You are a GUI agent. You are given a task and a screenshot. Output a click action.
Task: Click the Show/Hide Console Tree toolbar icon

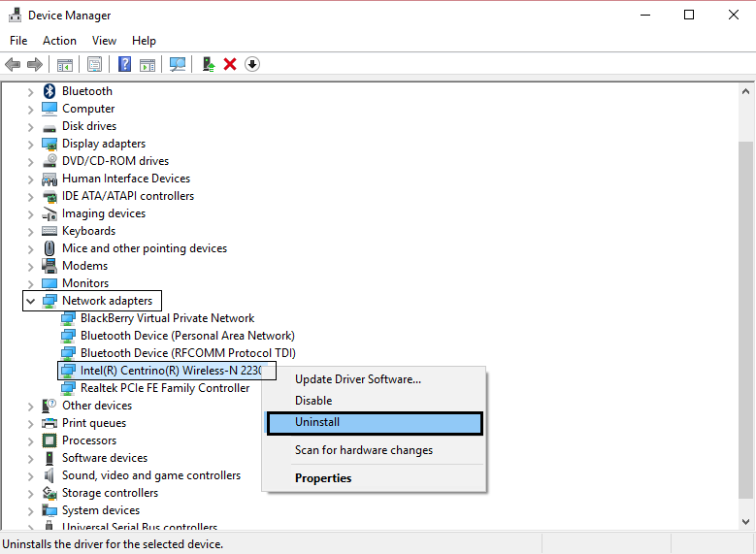click(65, 64)
